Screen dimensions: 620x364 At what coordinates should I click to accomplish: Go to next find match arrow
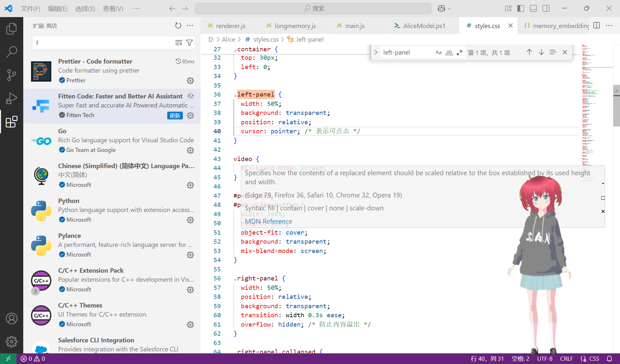(541, 52)
